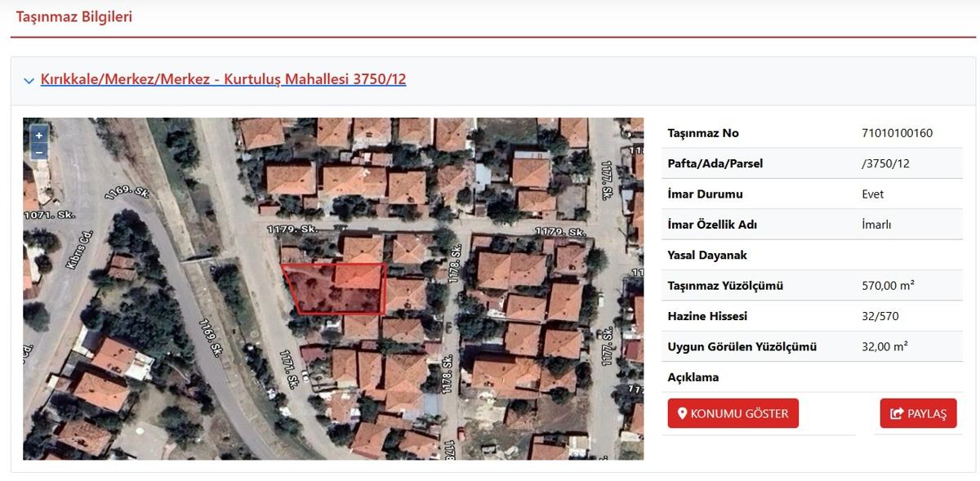Select the Taşınmaz Yüzölçümü value 570,00 m²
This screenshot has width=980, height=481.
point(888,286)
